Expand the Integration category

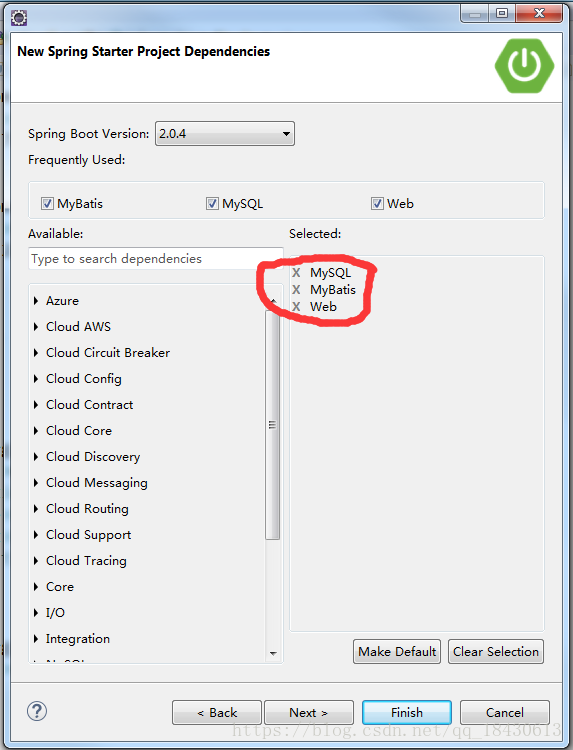point(36,639)
